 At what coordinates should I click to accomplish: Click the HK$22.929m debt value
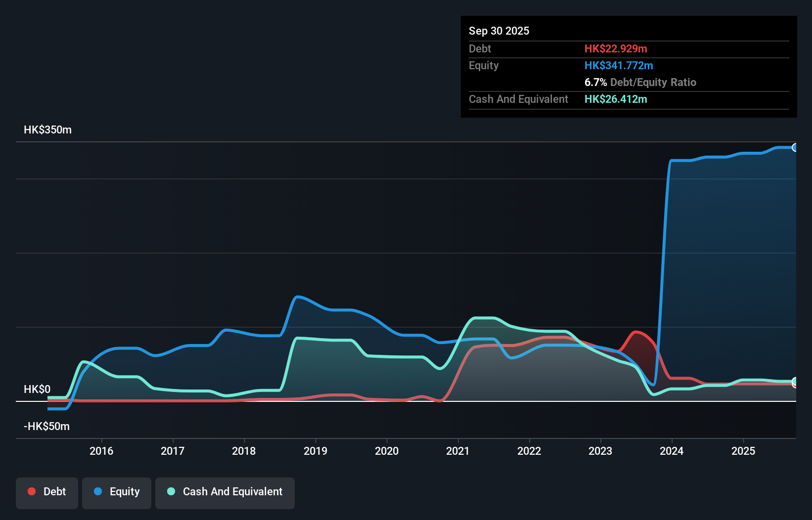click(x=616, y=48)
